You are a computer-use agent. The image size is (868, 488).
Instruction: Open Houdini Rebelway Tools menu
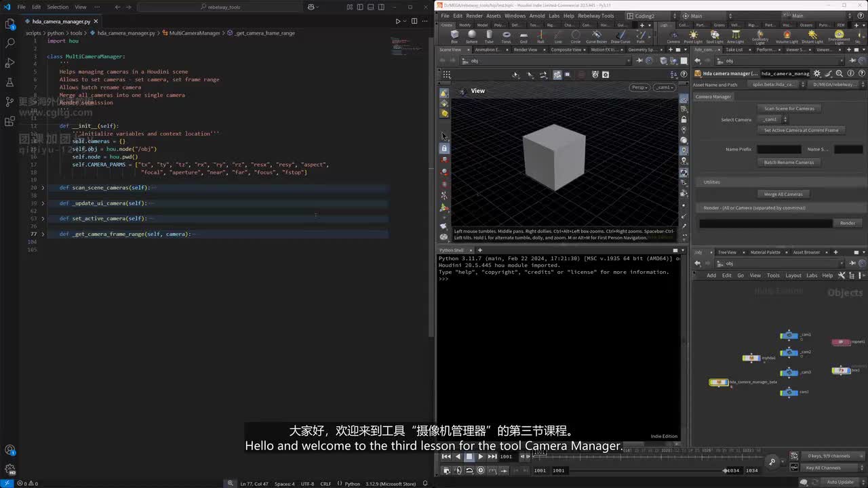[595, 16]
